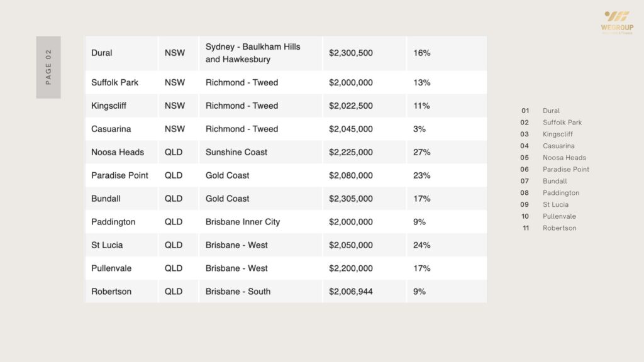Click Suffolk Park in the table
The image size is (644, 362).
pyautogui.click(x=114, y=82)
